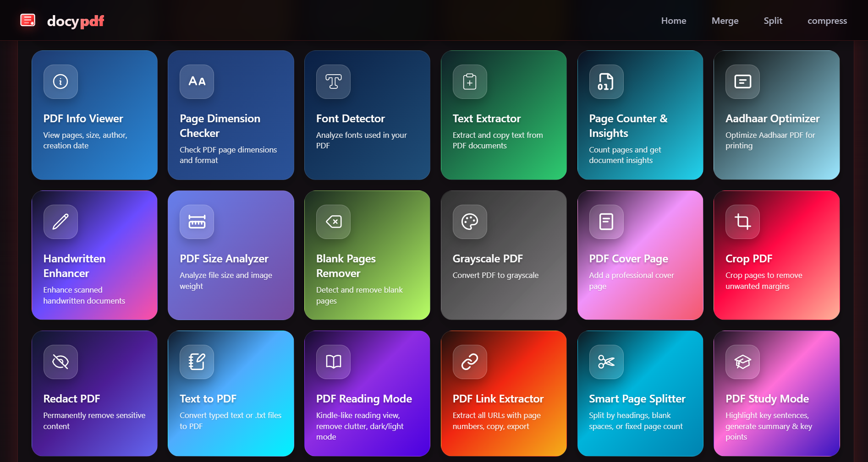Click the Text Extractor clipboard icon
Screen dimensions: 868x462
point(469,82)
